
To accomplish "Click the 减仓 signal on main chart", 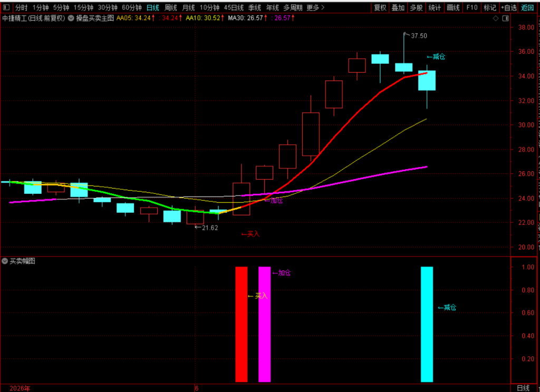I will pos(436,57).
